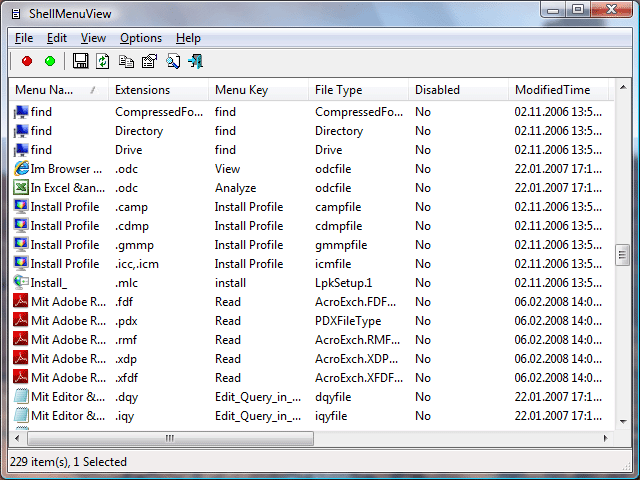Image resolution: width=640 pixels, height=480 pixels.
Task: Select the 'Im Browser ...' menu name cell
Action: coord(66,169)
